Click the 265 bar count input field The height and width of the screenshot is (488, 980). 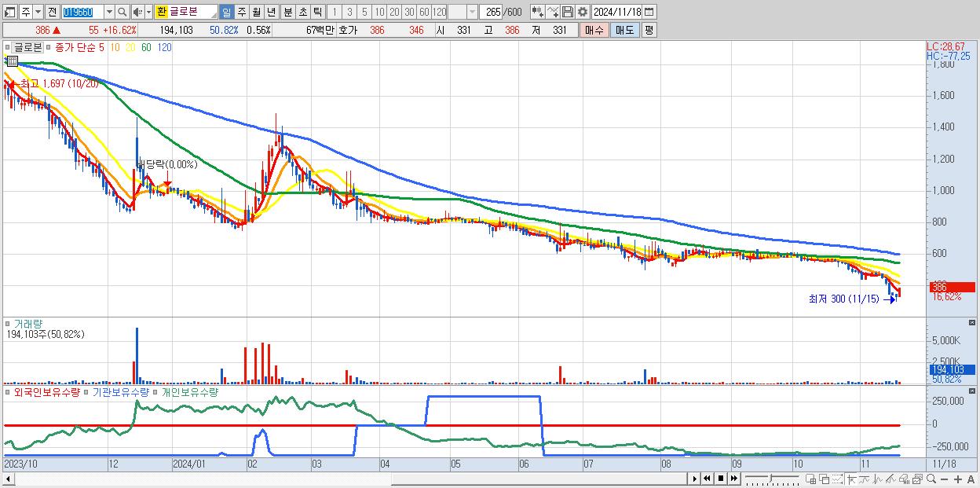point(491,12)
